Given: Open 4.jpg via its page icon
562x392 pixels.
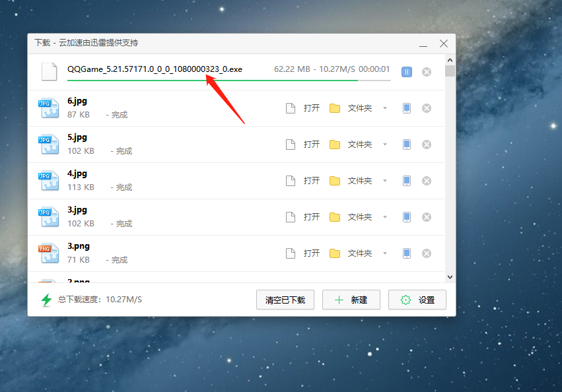Looking at the screenshot, I should tap(291, 181).
